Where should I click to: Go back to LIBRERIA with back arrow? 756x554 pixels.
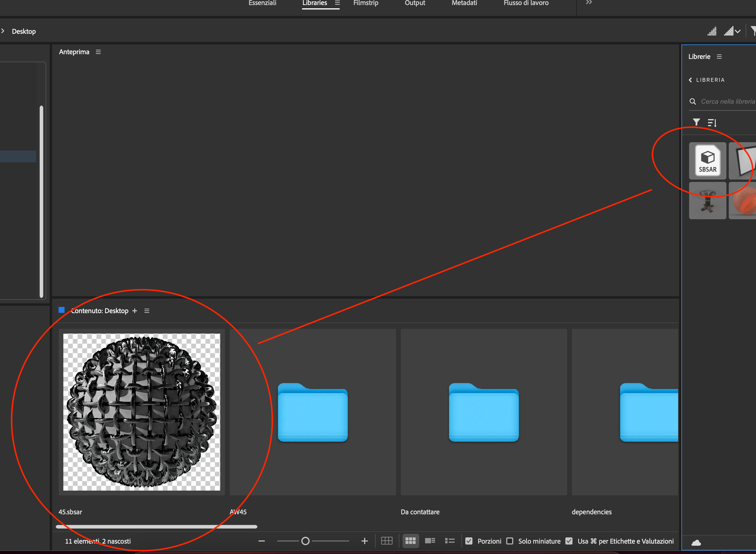(x=691, y=80)
